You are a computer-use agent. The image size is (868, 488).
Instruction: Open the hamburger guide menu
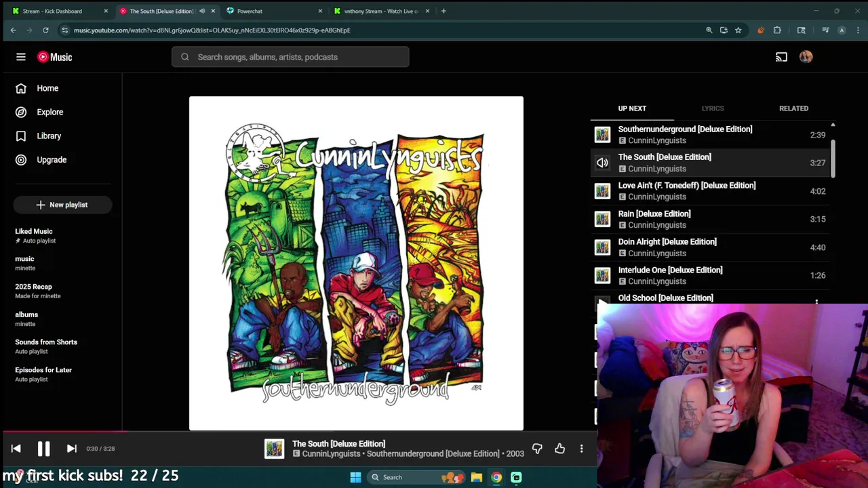[x=21, y=57]
